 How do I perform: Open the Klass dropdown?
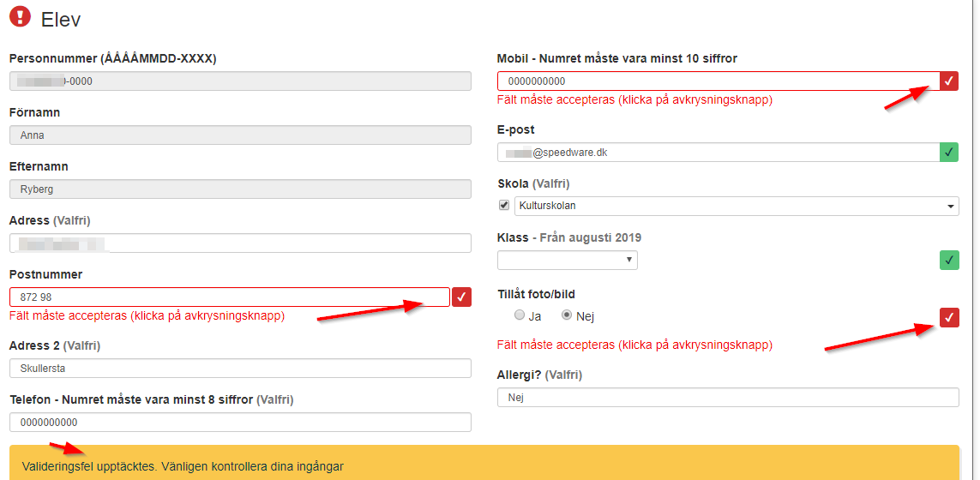(x=568, y=260)
